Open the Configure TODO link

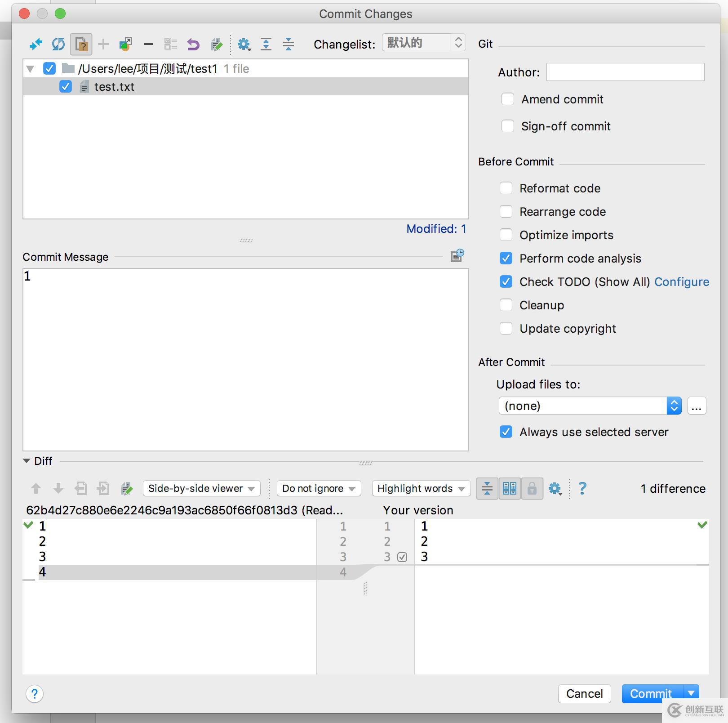pyautogui.click(x=682, y=281)
